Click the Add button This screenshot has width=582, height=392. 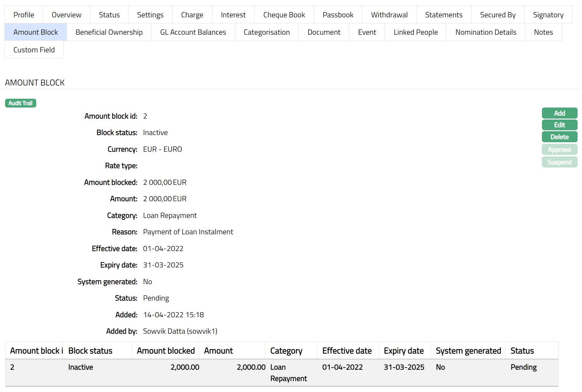[559, 113]
